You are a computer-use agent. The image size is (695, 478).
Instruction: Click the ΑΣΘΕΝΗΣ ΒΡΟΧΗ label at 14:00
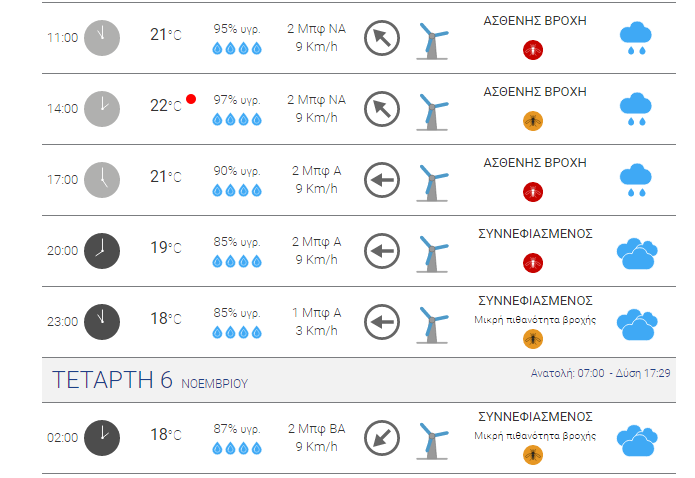(x=535, y=92)
